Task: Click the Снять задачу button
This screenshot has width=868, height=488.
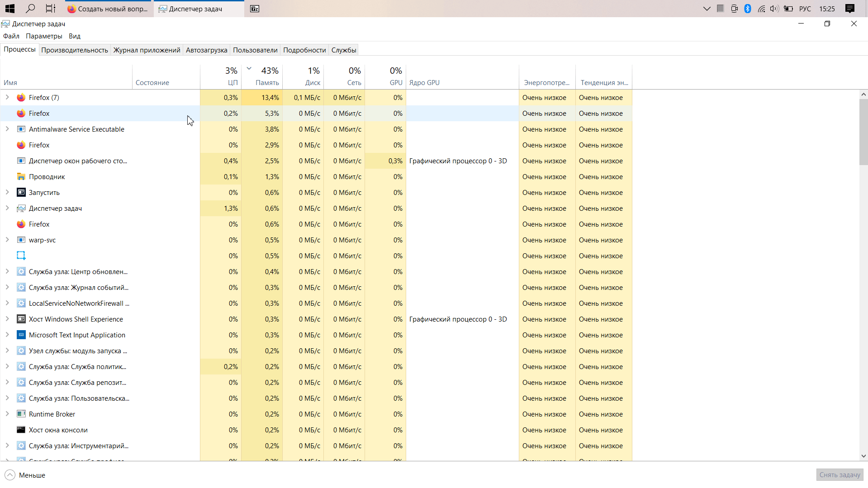Action: 840,475
